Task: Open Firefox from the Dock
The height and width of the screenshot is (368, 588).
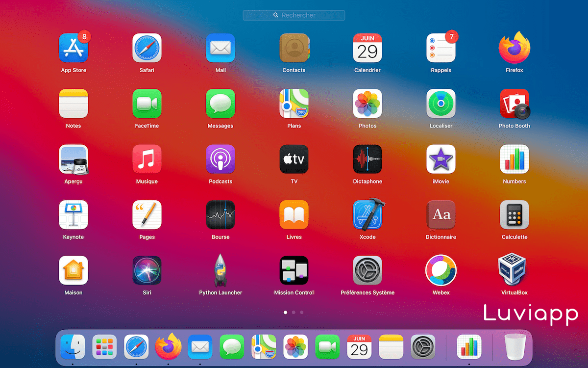Action: [168, 346]
